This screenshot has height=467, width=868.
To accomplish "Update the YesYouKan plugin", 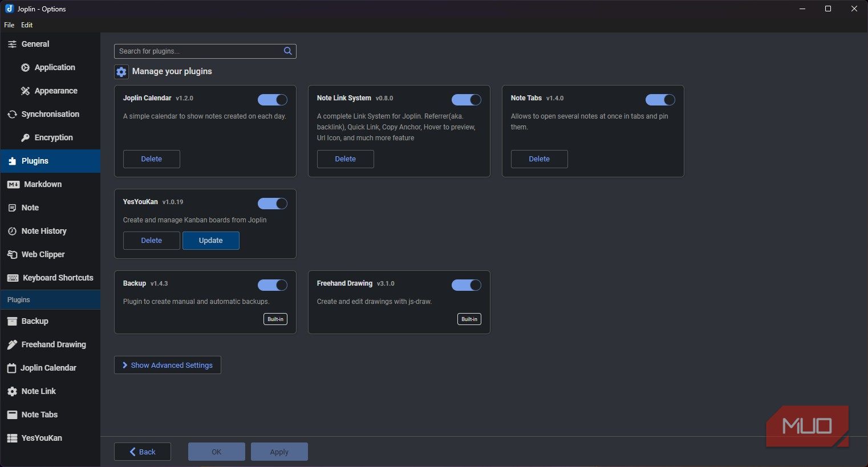I will coord(211,241).
